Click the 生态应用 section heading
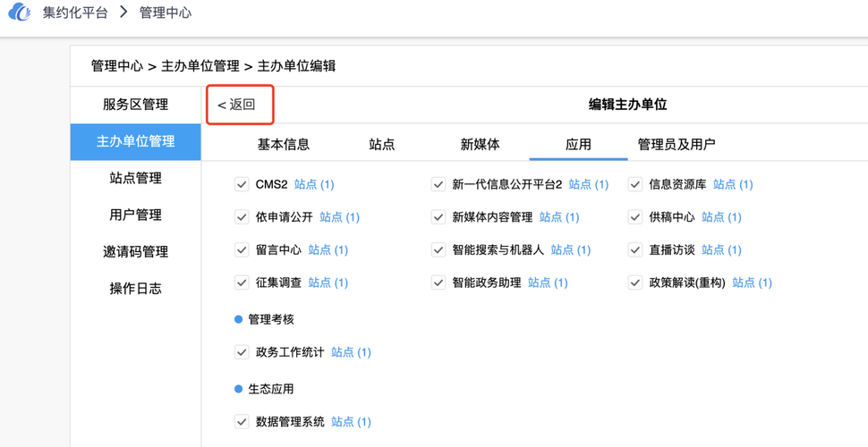This screenshot has height=447, width=868. point(271,389)
